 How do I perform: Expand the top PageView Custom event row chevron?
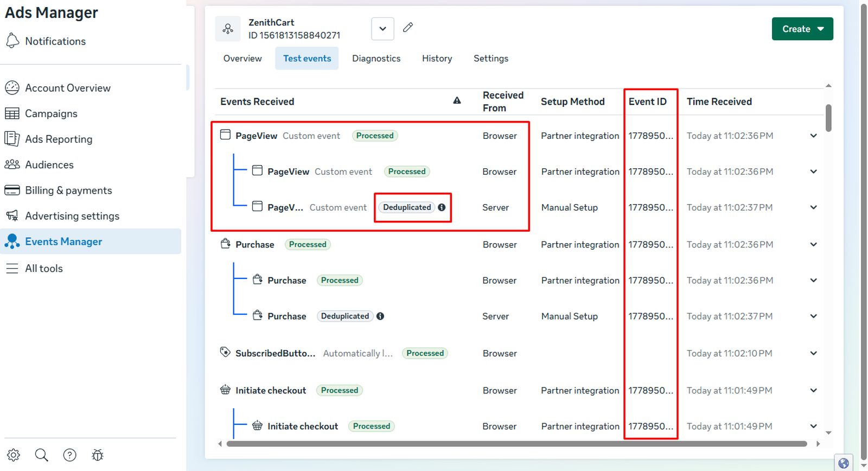point(813,136)
